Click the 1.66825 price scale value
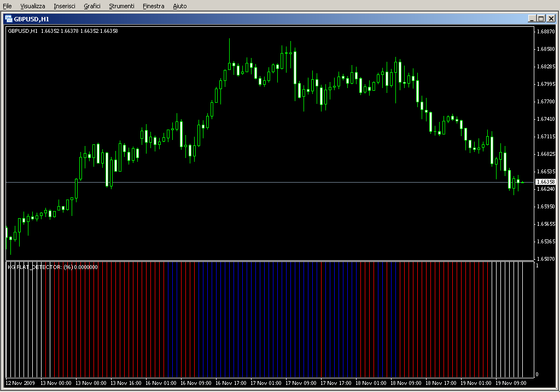This screenshot has width=560, height=392. pyautogui.click(x=546, y=154)
